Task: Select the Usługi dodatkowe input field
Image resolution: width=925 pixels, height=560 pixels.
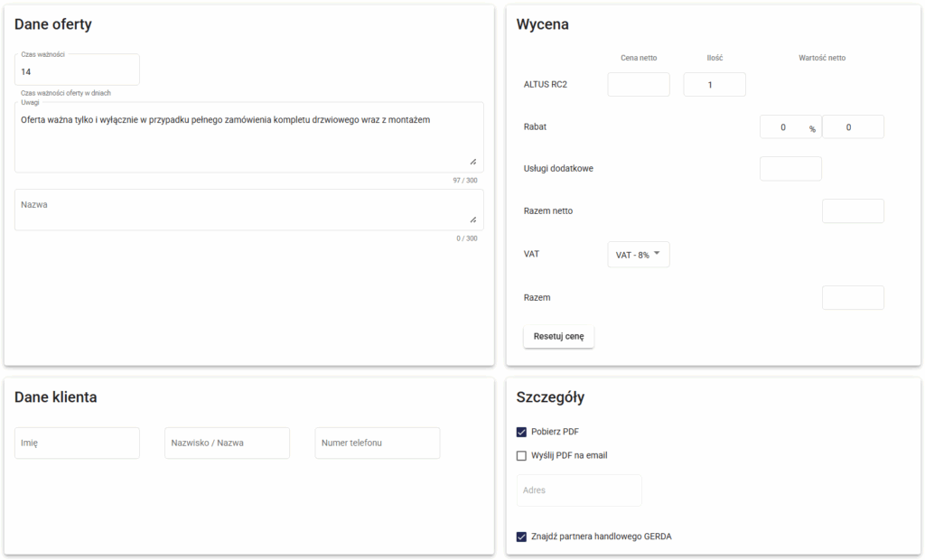Action: [x=790, y=169]
